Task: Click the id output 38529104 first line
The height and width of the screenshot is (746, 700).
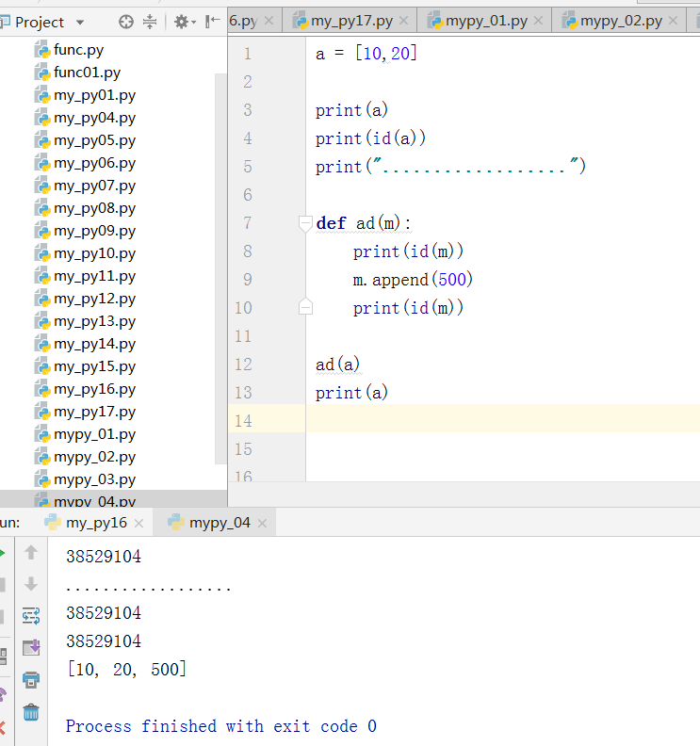Action: pyautogui.click(x=104, y=556)
